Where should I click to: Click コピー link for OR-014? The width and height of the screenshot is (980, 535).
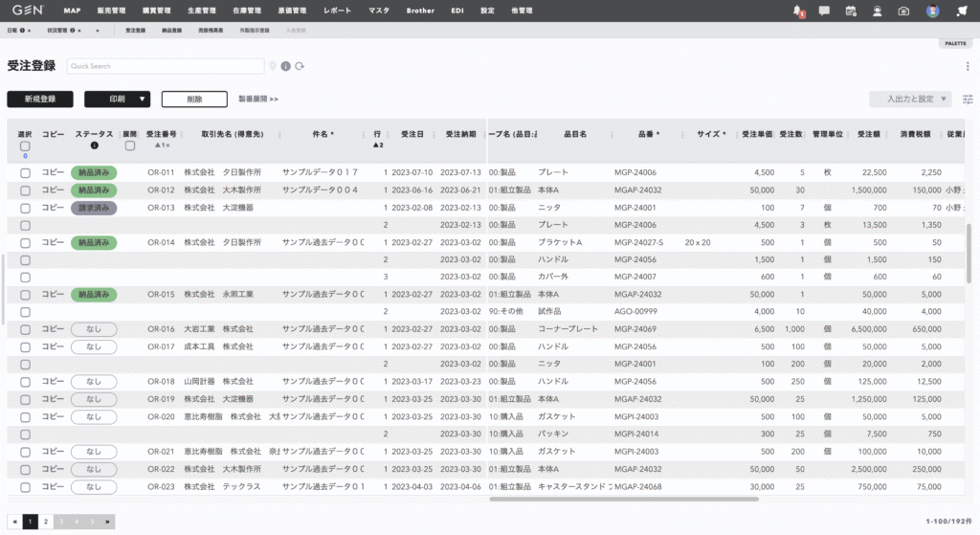(x=54, y=242)
